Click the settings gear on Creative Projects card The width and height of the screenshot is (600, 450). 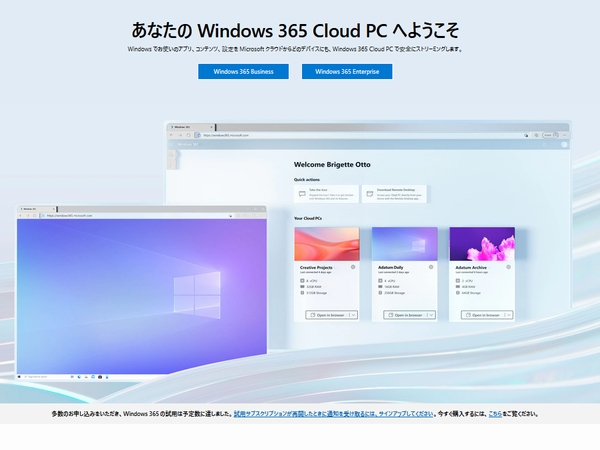click(353, 267)
